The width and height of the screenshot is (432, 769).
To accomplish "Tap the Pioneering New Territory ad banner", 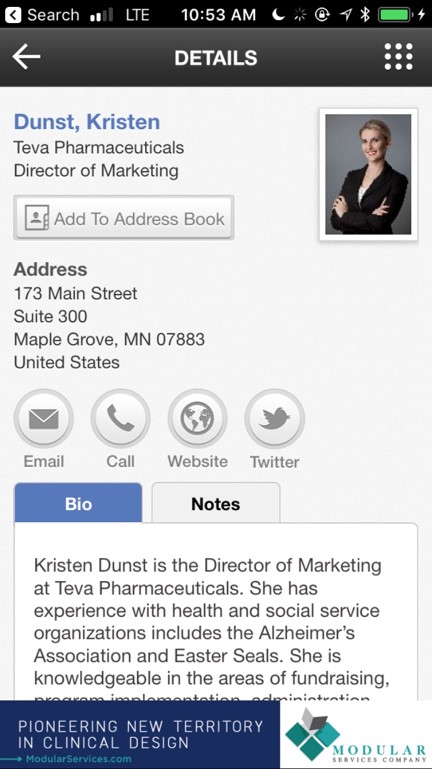I will pyautogui.click(x=140, y=734).
